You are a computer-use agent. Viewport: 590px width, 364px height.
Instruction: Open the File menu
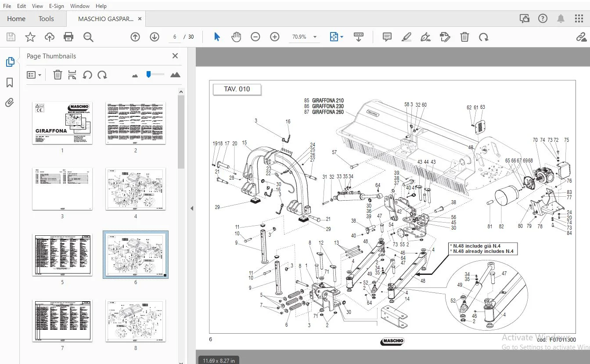[x=7, y=6]
